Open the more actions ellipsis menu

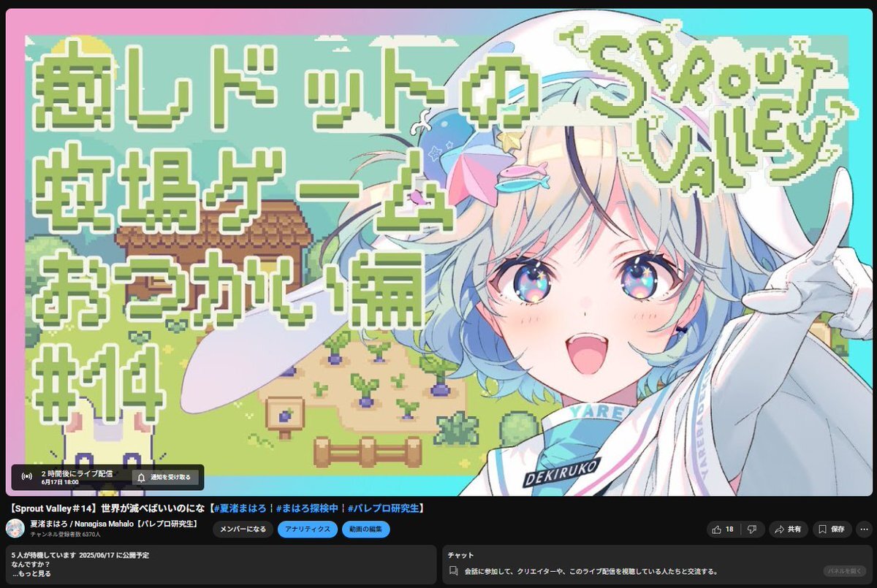pos(863,529)
